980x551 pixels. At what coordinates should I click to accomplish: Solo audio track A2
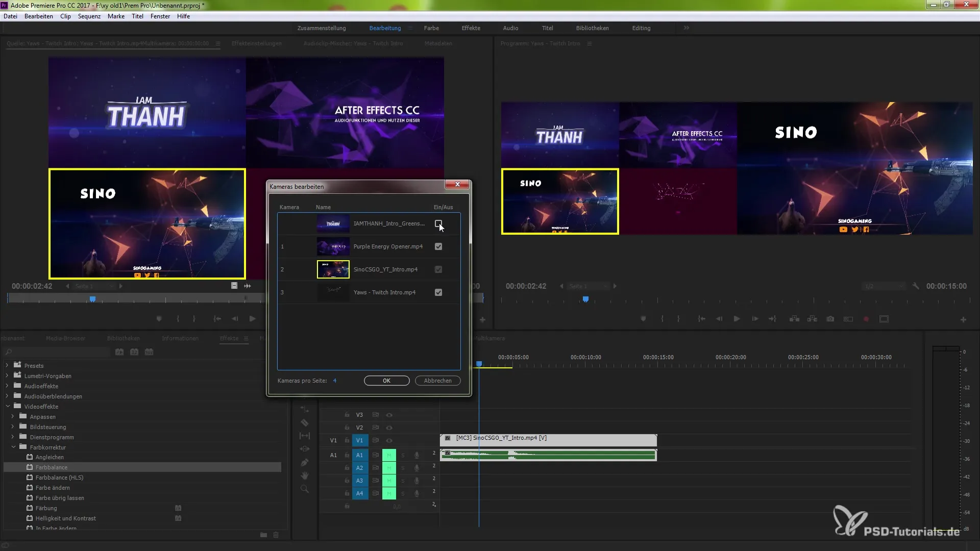(x=403, y=468)
